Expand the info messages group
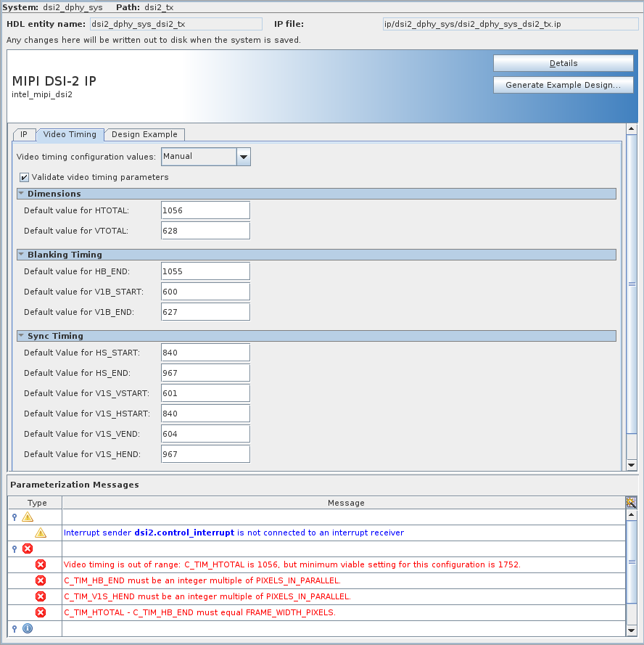 (15, 628)
